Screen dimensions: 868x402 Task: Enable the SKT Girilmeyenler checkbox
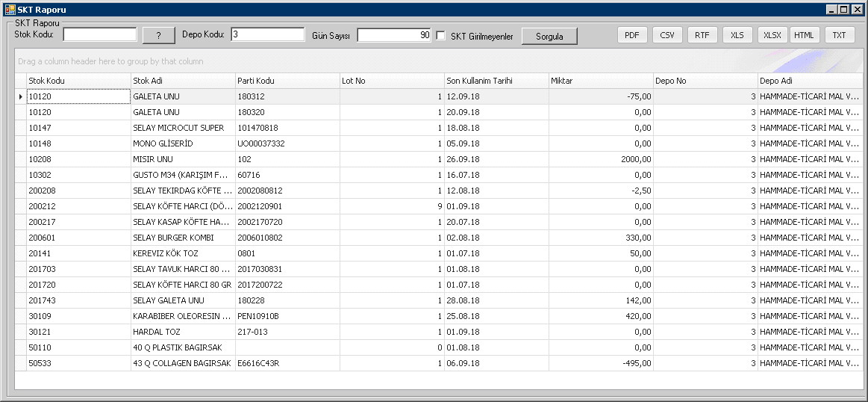pos(441,36)
